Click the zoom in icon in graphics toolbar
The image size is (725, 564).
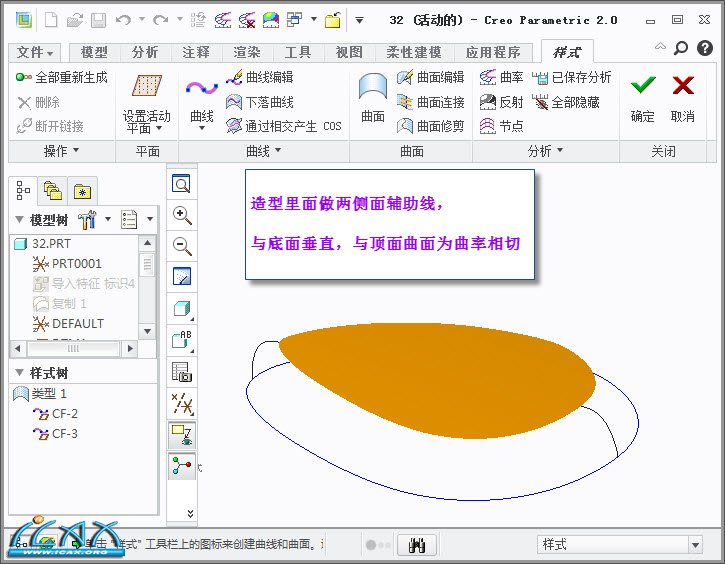pos(182,215)
